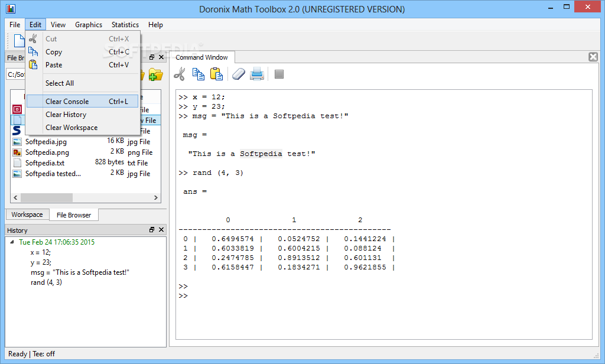Choose Paste from Edit menu
Image resolution: width=605 pixels, height=364 pixels.
tap(82, 65)
